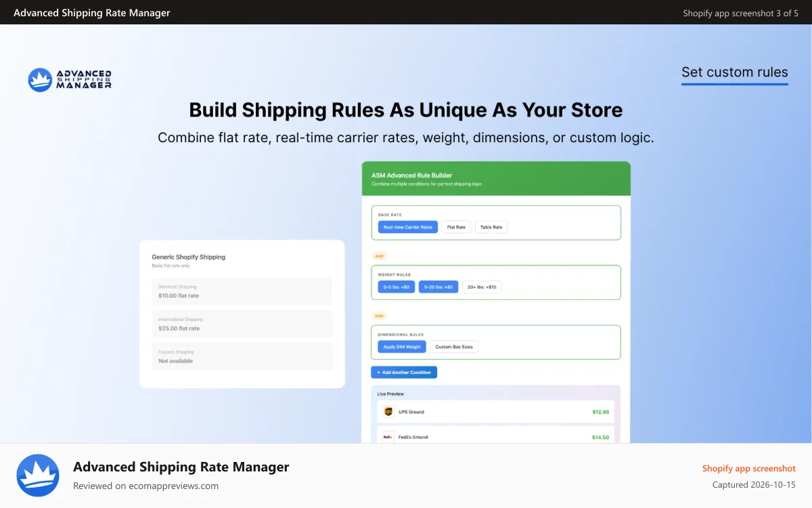Select the Flat Rate base option
812x508 pixels.
(x=457, y=227)
